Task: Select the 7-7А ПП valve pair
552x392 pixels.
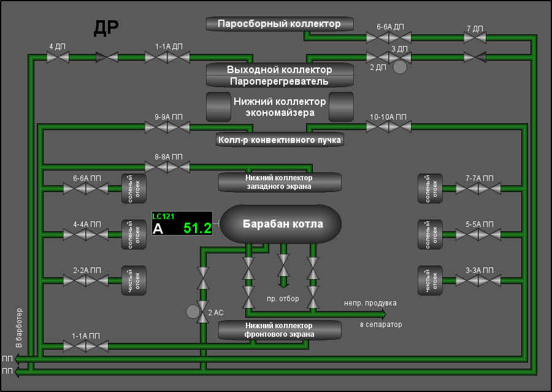Action: tap(478, 189)
